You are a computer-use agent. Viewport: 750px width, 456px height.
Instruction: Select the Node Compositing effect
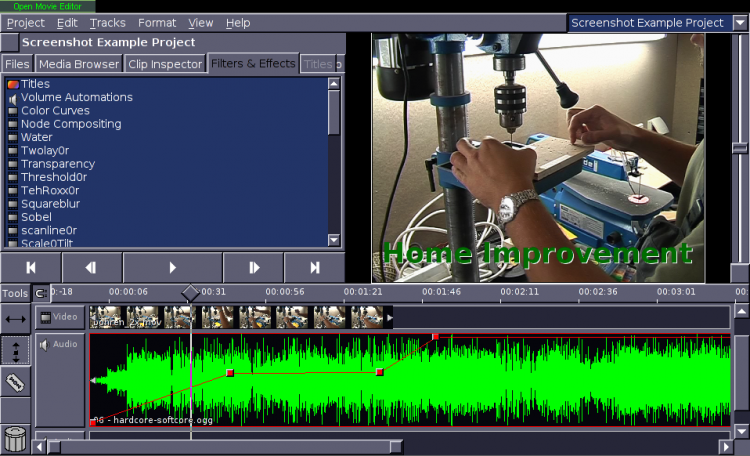click(71, 124)
